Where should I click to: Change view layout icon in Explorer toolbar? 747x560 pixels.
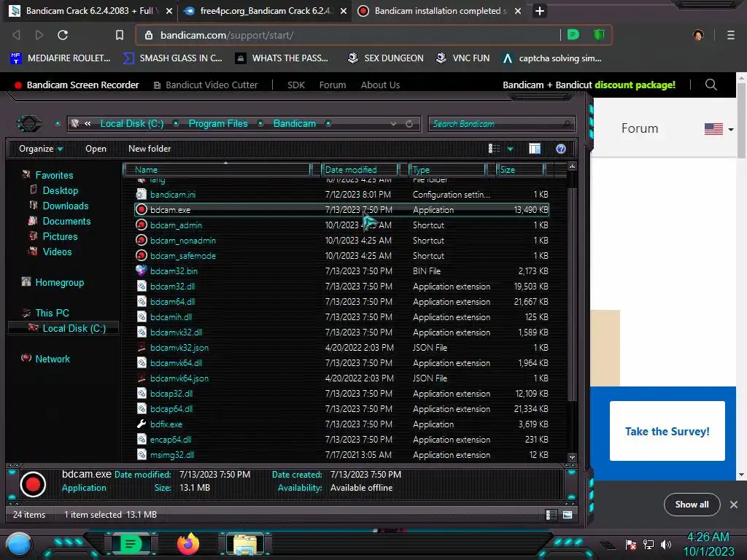click(x=494, y=149)
